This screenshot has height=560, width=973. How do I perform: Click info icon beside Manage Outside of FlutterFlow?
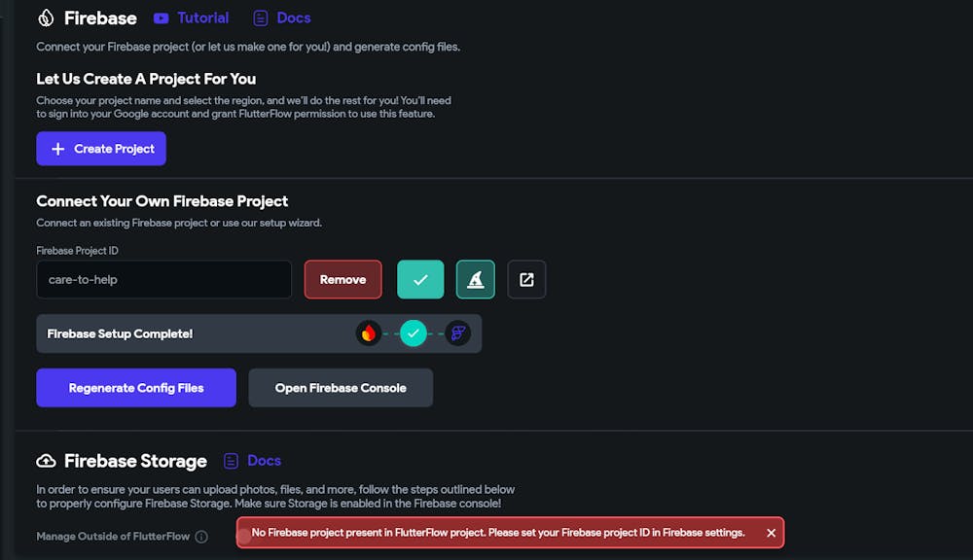(x=201, y=537)
